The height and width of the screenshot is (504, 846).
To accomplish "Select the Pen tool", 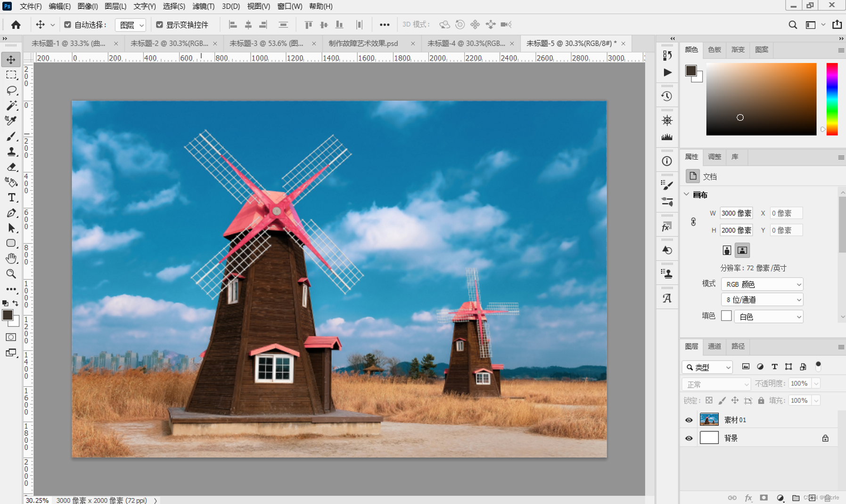I will 11,213.
